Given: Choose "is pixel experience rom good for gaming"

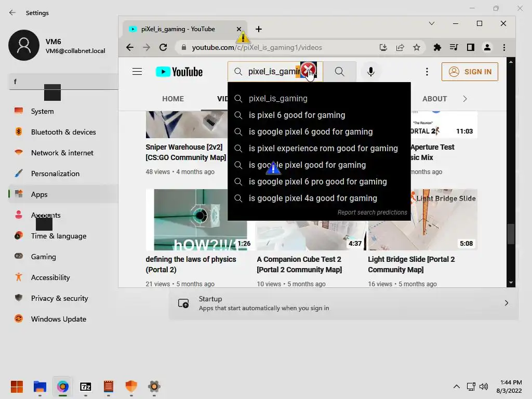Looking at the screenshot, I should pyautogui.click(x=319, y=148).
